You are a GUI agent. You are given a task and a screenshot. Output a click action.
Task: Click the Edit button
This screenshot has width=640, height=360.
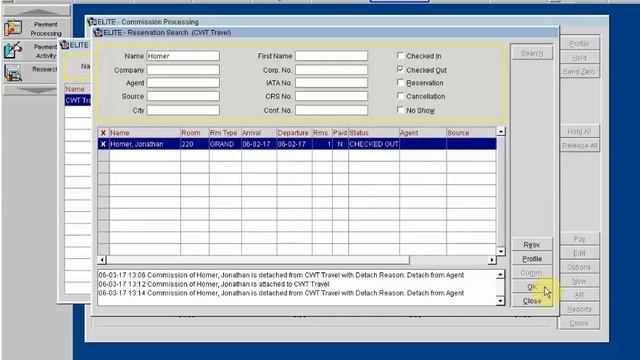pos(579,253)
